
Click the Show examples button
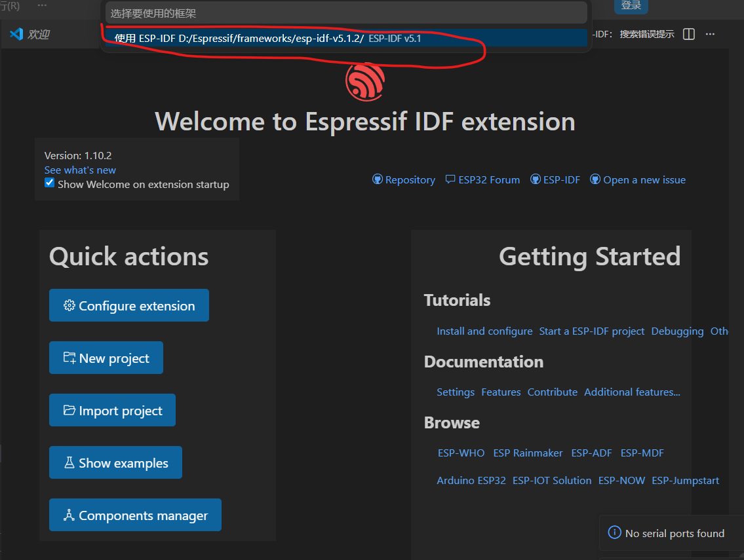pyautogui.click(x=116, y=462)
